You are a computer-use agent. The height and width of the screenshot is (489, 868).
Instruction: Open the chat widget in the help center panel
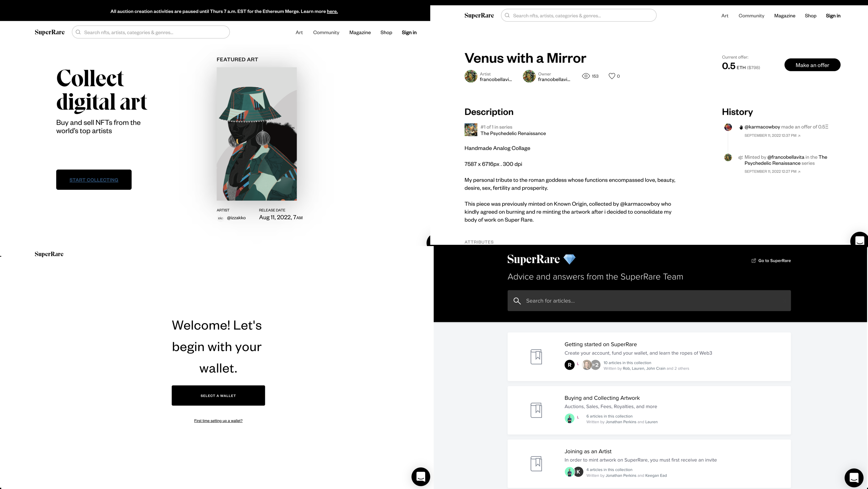tap(854, 477)
